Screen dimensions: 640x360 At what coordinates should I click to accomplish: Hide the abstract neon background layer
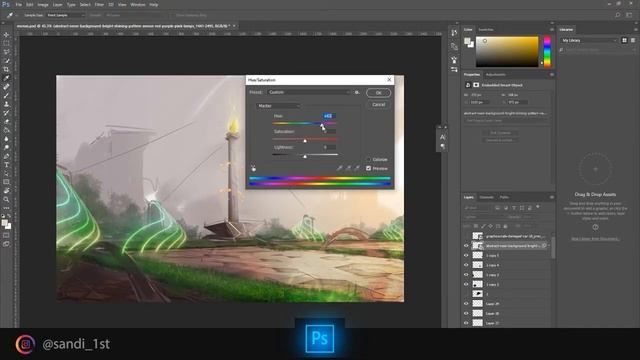[466, 246]
